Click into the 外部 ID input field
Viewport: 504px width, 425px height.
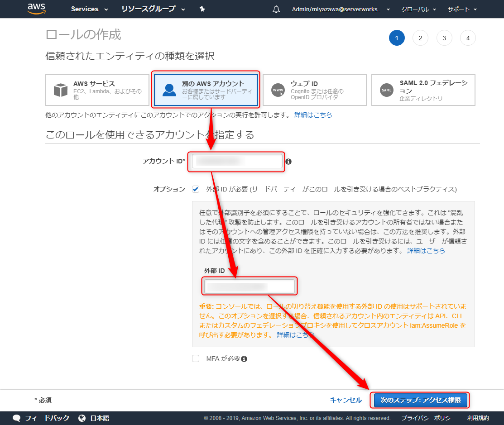pos(250,286)
